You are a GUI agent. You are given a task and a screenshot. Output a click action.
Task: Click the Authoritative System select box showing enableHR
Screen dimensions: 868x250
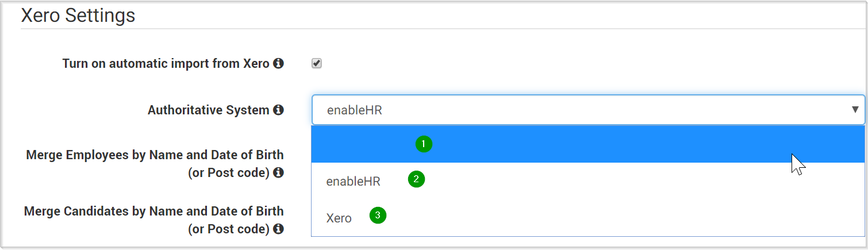coord(588,110)
